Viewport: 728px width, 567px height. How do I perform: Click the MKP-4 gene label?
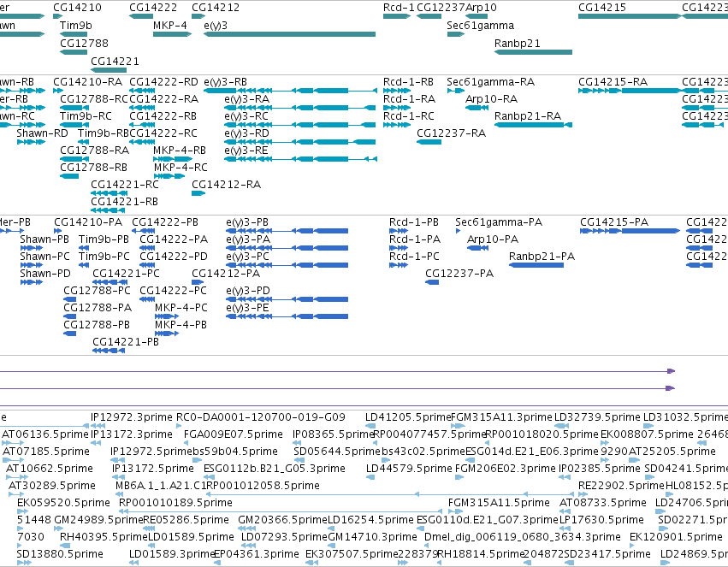[x=170, y=26]
